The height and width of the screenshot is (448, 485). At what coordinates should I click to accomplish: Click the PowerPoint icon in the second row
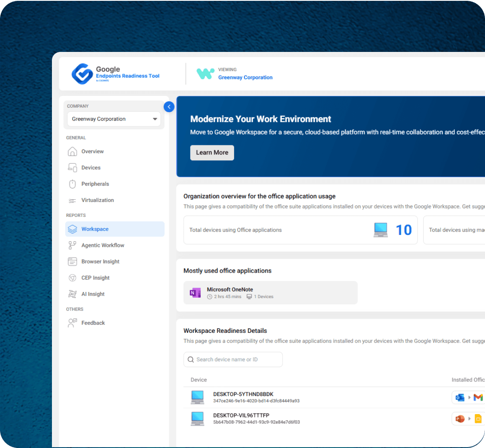pos(460,419)
